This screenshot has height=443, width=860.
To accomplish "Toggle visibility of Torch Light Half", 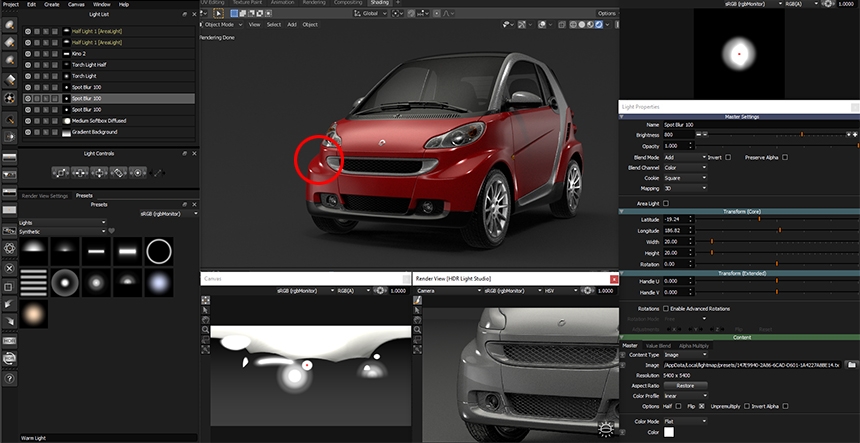I will pos(27,65).
